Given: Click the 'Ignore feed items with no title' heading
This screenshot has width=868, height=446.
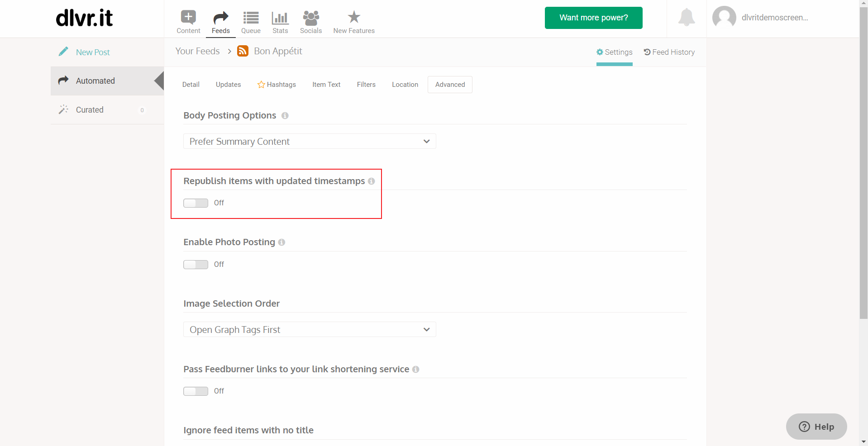Looking at the screenshot, I should pos(248,430).
